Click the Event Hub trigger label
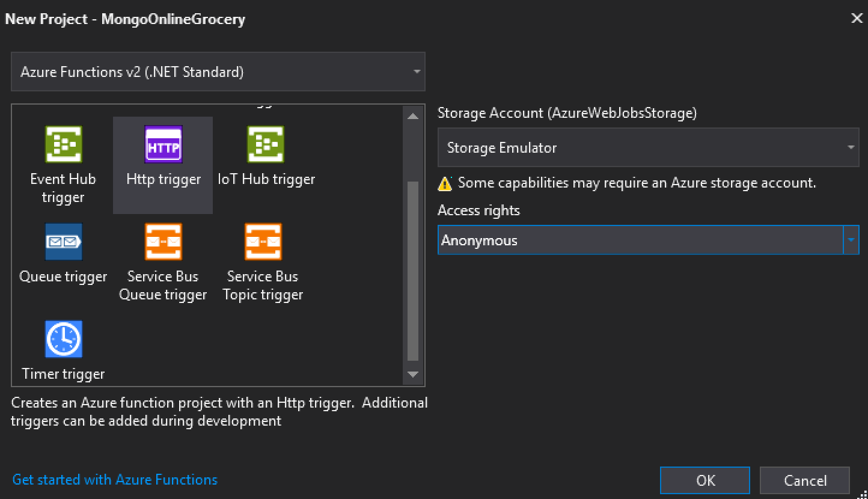868x499 pixels. pos(63,188)
